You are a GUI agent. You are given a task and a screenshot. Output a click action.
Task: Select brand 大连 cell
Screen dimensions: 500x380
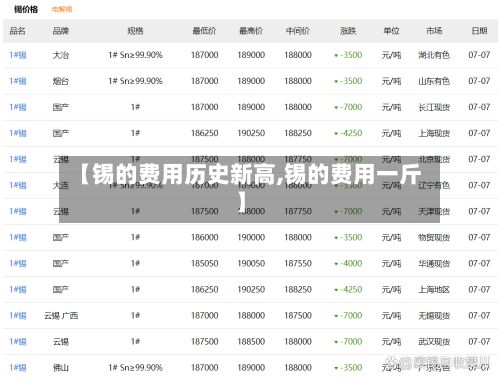[x=61, y=185]
